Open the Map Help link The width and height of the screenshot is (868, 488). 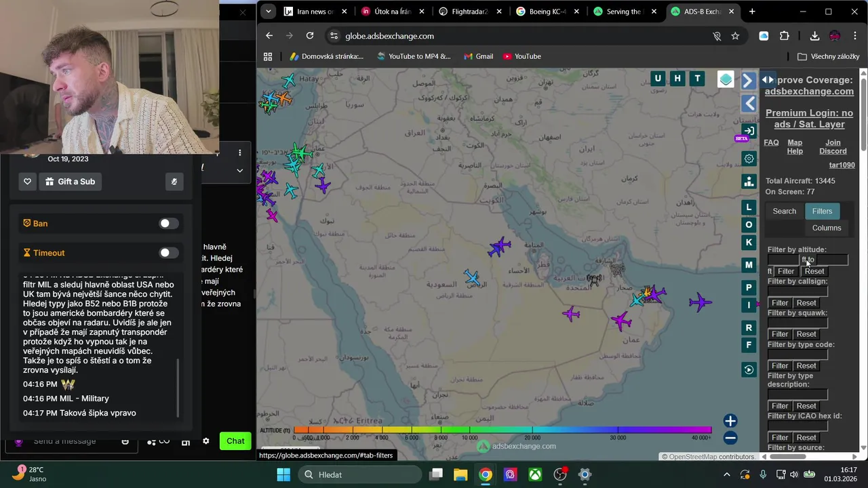pyautogui.click(x=795, y=147)
